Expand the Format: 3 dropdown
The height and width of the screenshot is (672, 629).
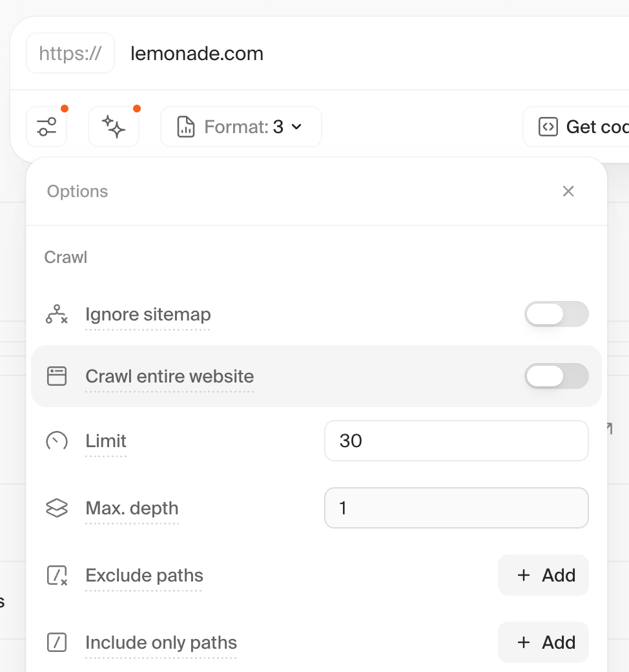[x=241, y=127]
